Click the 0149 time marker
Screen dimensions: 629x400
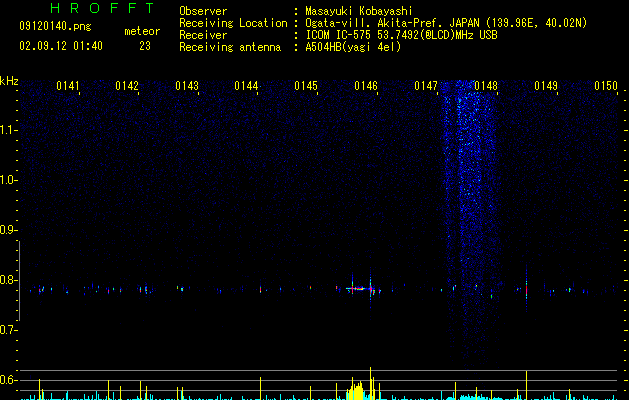click(546, 86)
